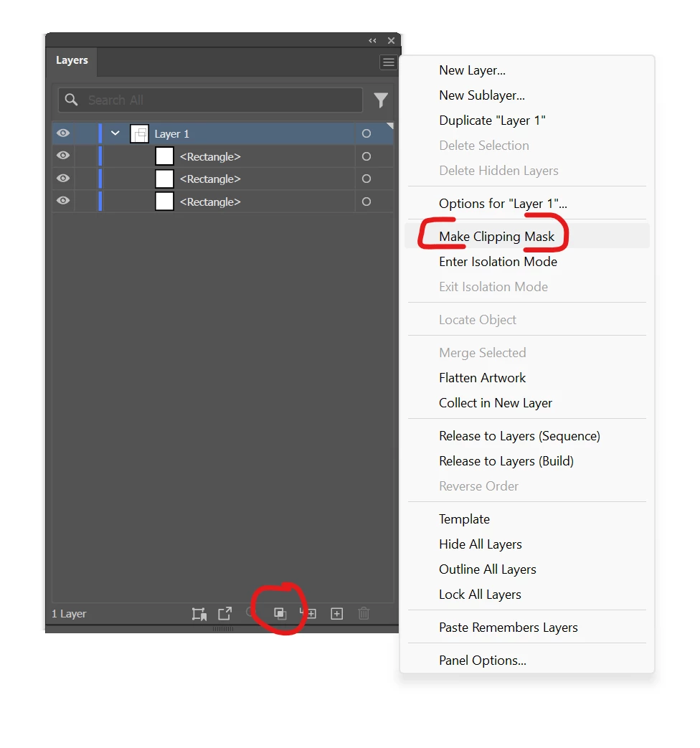This screenshot has height=748, width=700.
Task: Choose Duplicate "Layer 1"
Action: [492, 120]
